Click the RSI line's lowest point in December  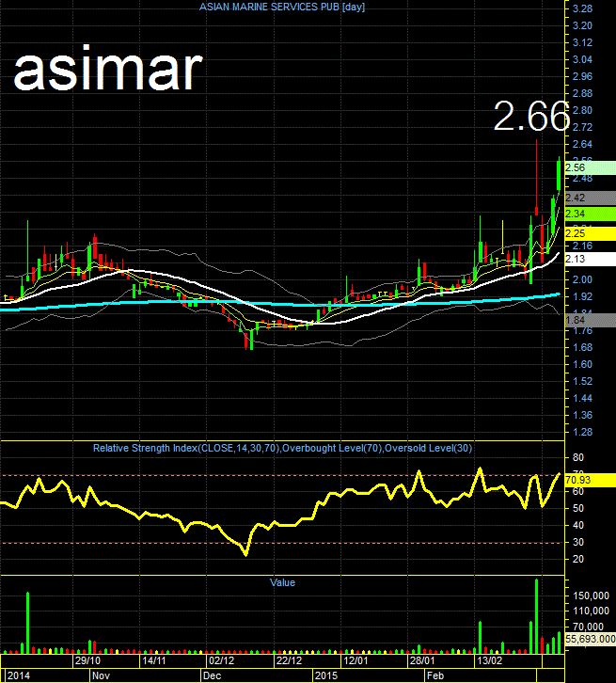(x=245, y=554)
